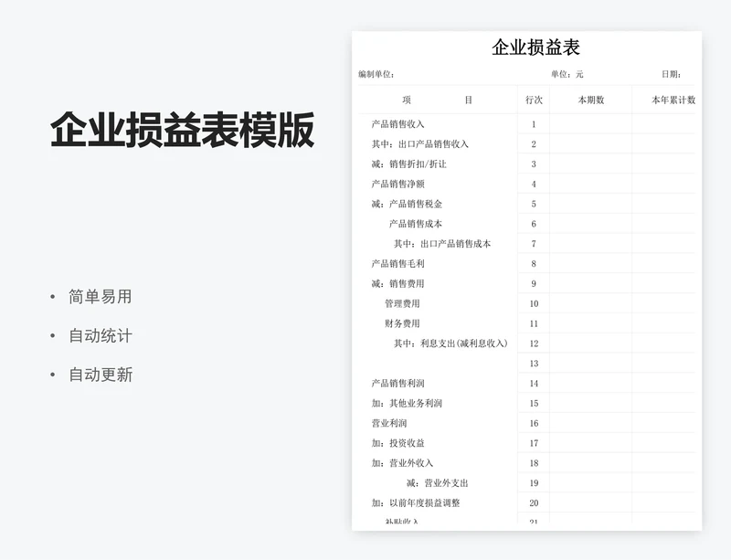
Task: Select the row 其中:利息支出(减利息收入)
Action: [526, 343]
